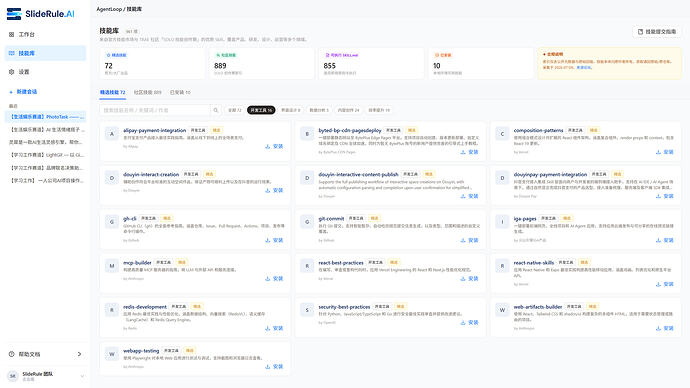This screenshot has height=388, width=690.
Task: Install the alipay-payment-integration skill
Action: [274, 146]
